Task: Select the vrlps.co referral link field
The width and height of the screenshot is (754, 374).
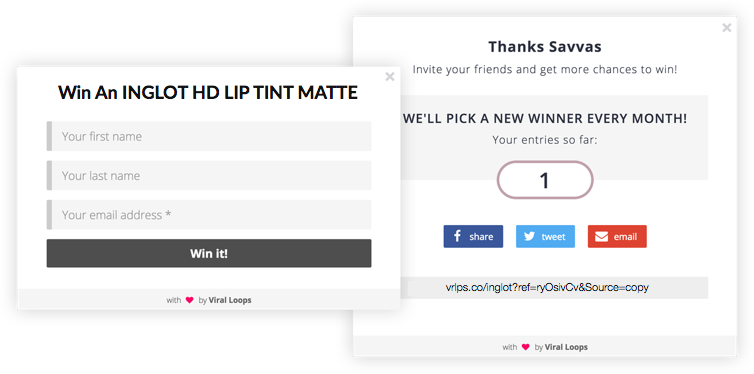Action: [554, 287]
